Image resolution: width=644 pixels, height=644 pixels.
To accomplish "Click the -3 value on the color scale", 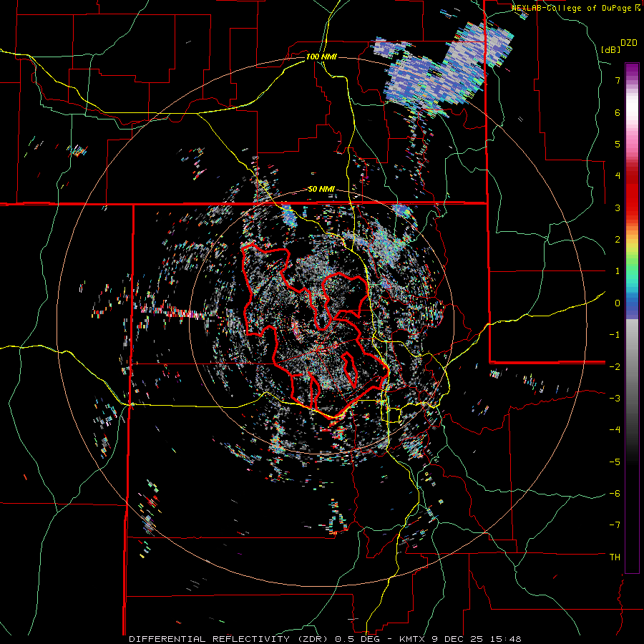I will 615,399.
